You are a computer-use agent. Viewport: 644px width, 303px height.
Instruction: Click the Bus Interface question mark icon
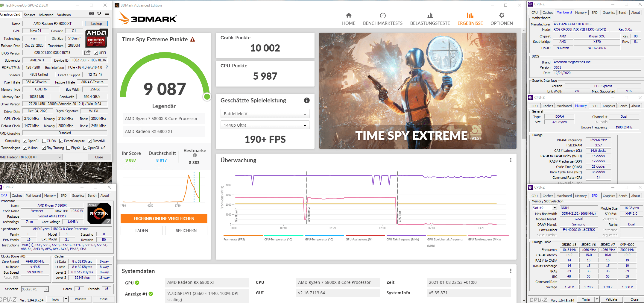pos(107,67)
